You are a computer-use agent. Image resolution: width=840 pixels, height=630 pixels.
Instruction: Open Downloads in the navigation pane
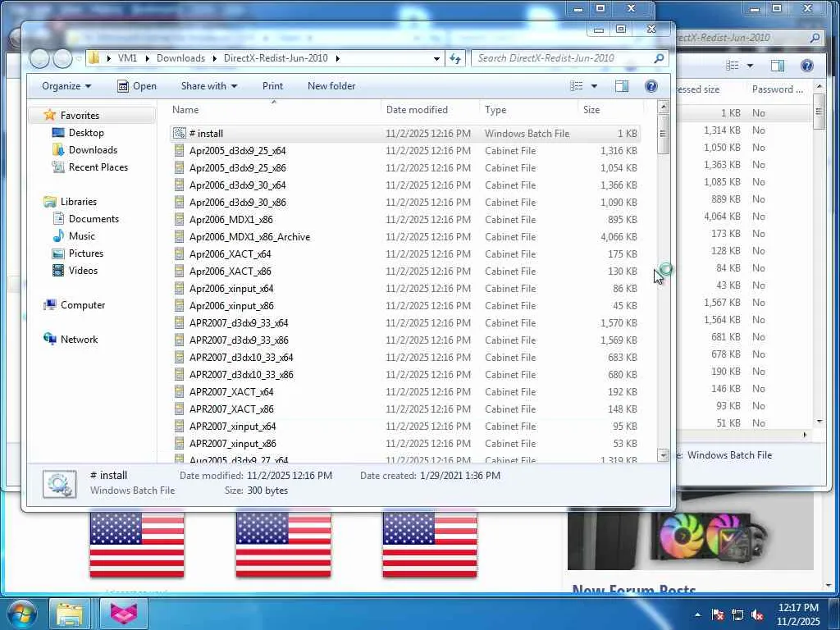coord(92,149)
